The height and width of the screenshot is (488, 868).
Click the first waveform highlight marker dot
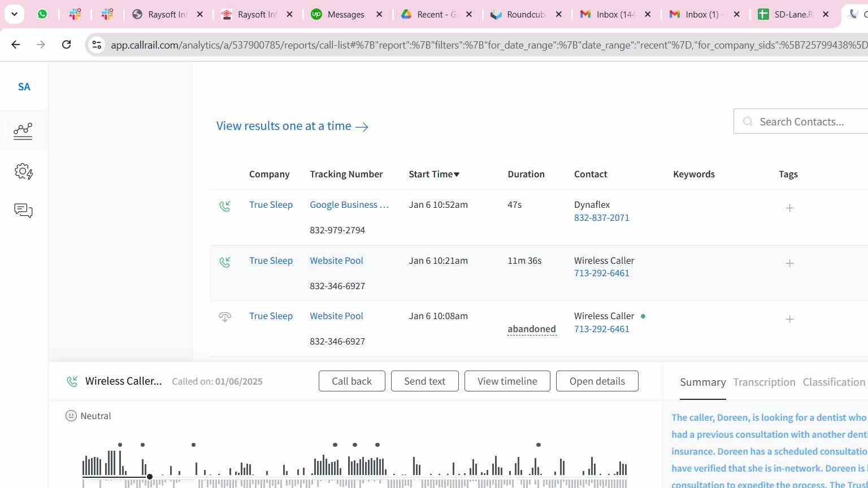point(120,445)
